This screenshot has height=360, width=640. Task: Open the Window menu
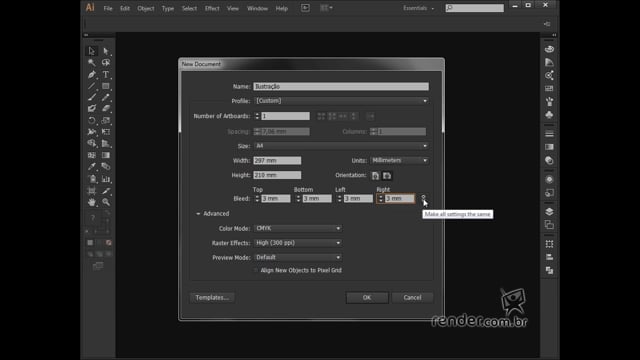[x=257, y=8]
